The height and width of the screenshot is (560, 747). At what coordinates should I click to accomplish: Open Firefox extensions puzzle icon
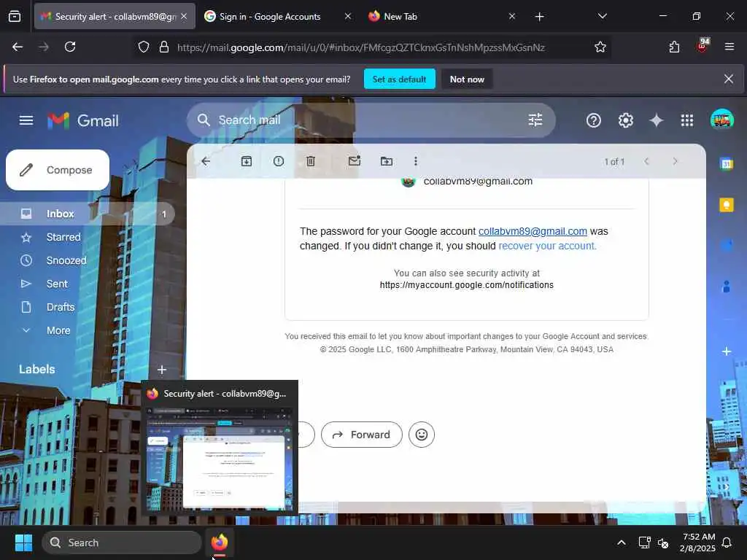click(x=674, y=47)
